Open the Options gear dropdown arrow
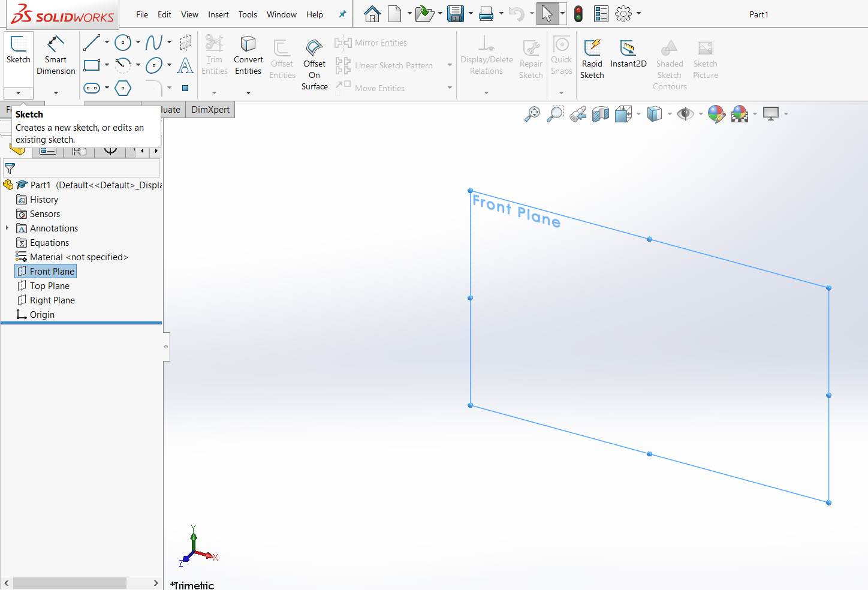The image size is (868, 590). (x=638, y=14)
